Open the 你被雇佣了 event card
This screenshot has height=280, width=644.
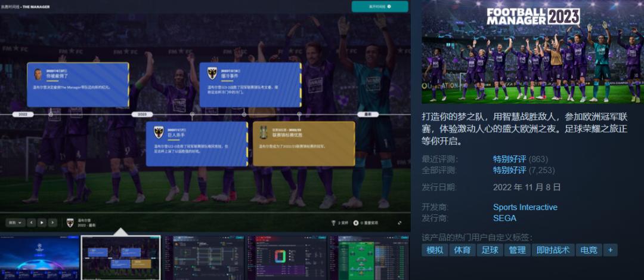pyautogui.click(x=78, y=85)
